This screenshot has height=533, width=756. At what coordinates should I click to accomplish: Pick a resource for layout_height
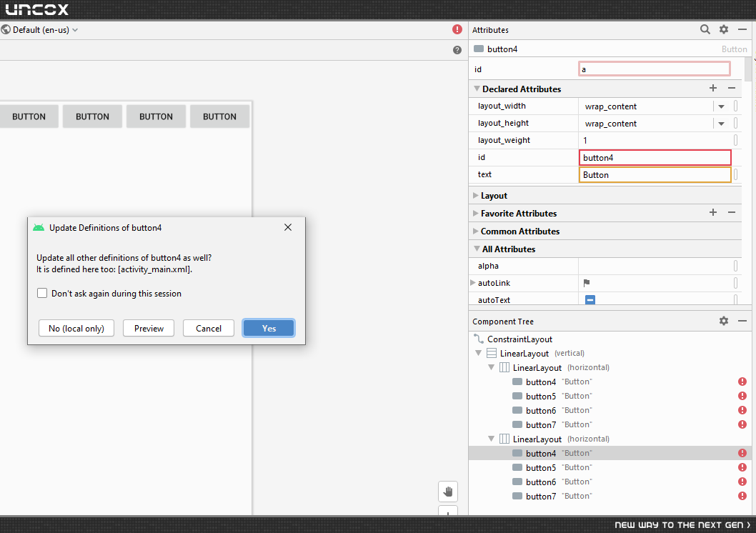pyautogui.click(x=735, y=124)
